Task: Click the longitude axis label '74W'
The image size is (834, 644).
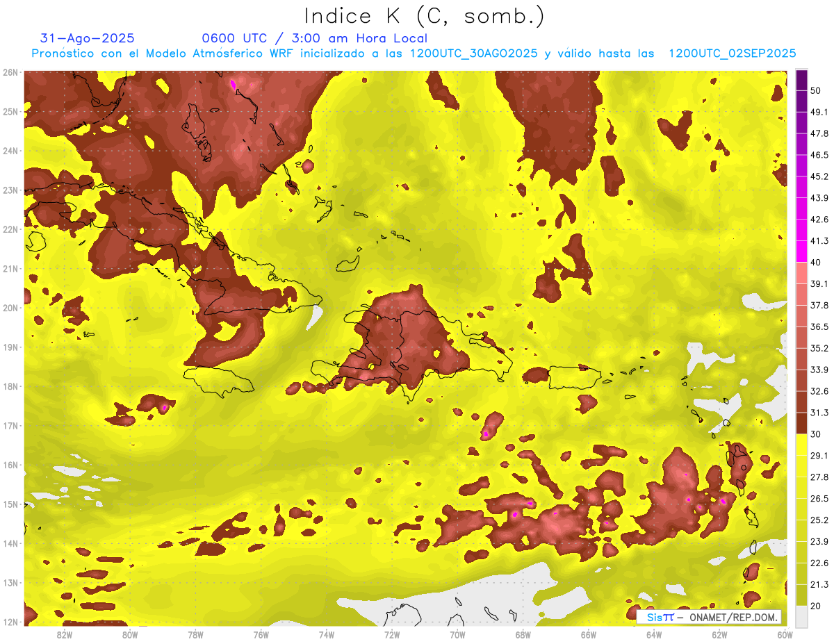Action: pyautogui.click(x=326, y=634)
